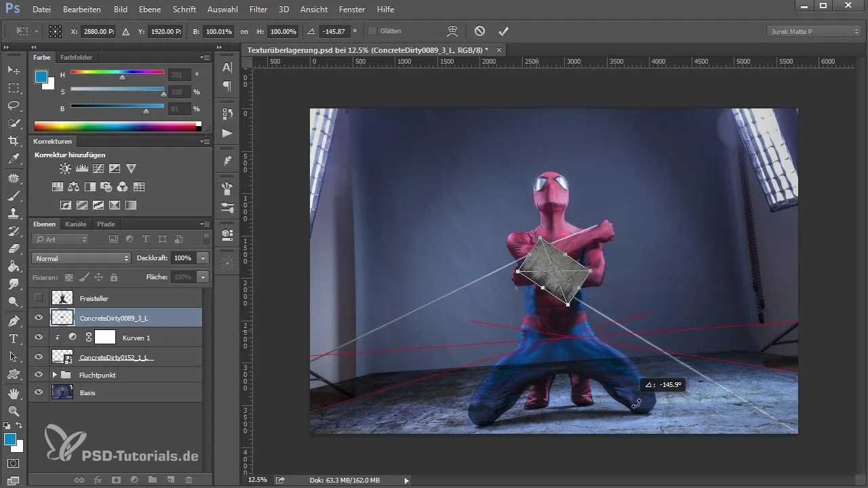Cancel the transform with the cancel icon
The width and height of the screenshot is (868, 488).
tap(479, 31)
